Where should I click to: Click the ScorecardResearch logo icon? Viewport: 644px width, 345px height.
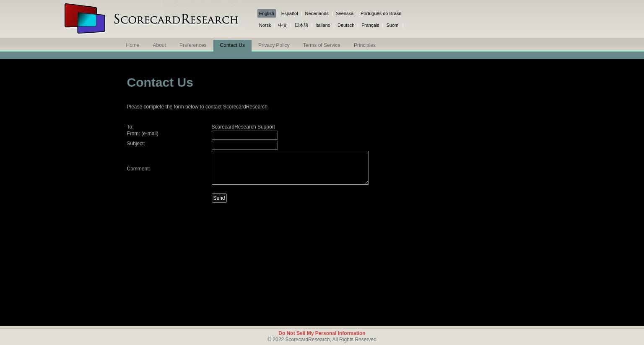click(x=85, y=18)
